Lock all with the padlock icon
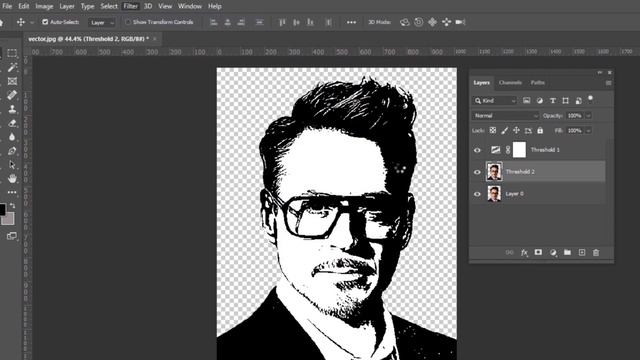640x360 pixels. [540, 131]
